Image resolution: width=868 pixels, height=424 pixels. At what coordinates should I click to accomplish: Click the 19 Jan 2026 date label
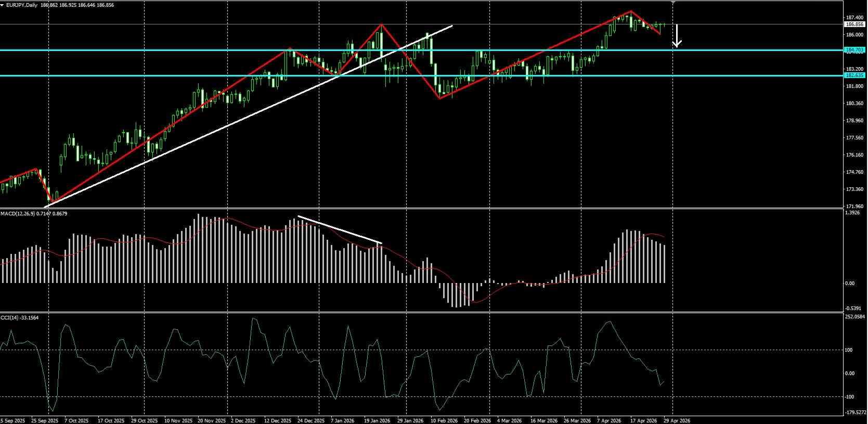coord(377,420)
